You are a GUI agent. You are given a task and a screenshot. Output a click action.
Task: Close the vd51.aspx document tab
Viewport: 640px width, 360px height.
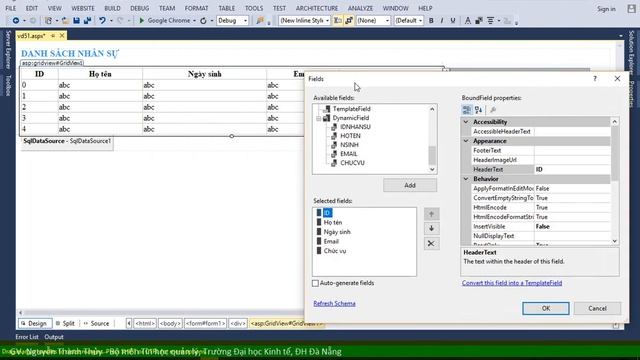tap(62, 36)
